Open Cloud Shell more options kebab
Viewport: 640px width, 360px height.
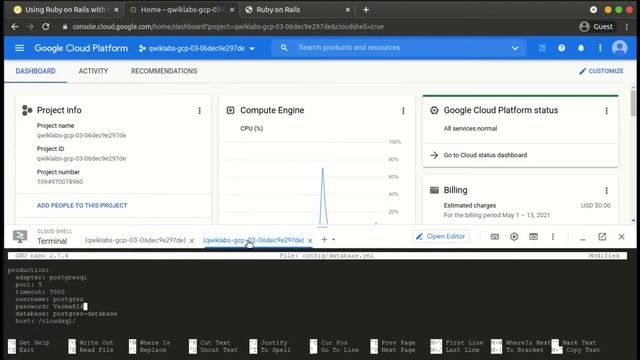click(x=553, y=237)
